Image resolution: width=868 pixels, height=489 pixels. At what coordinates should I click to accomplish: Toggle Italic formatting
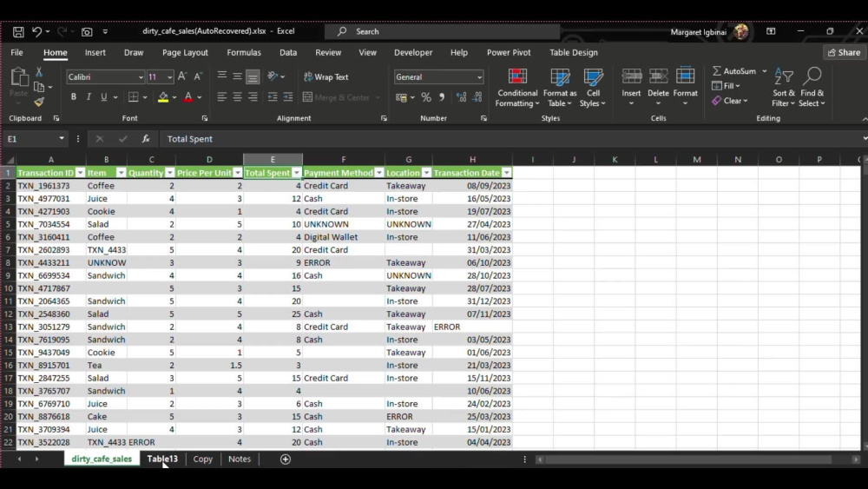click(89, 97)
